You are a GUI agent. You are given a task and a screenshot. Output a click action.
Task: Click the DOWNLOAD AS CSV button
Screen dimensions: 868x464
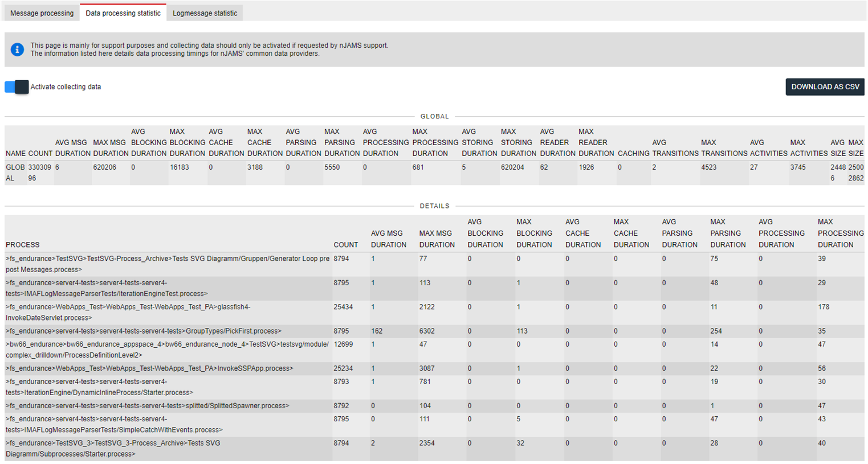pyautogui.click(x=825, y=87)
